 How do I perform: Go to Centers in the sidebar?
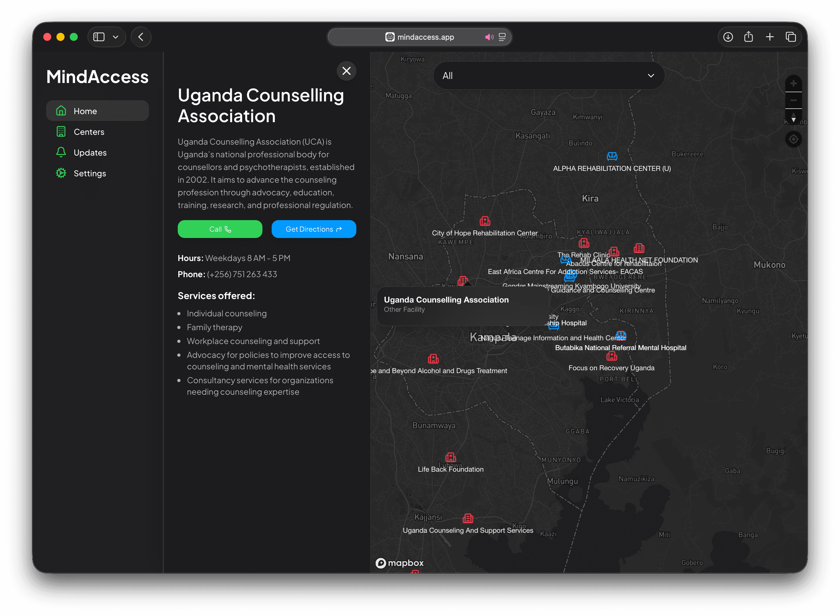coord(97,132)
